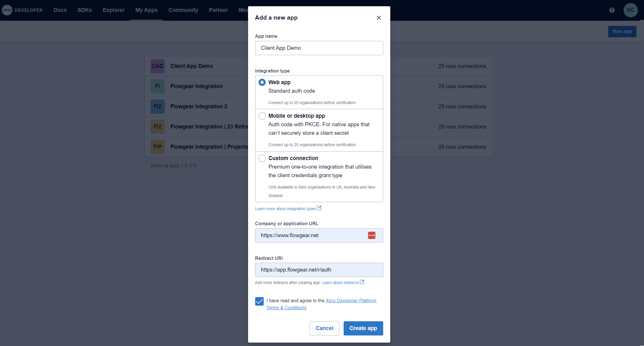Click the Cancel button
The height and width of the screenshot is (346, 644).
[x=324, y=328]
